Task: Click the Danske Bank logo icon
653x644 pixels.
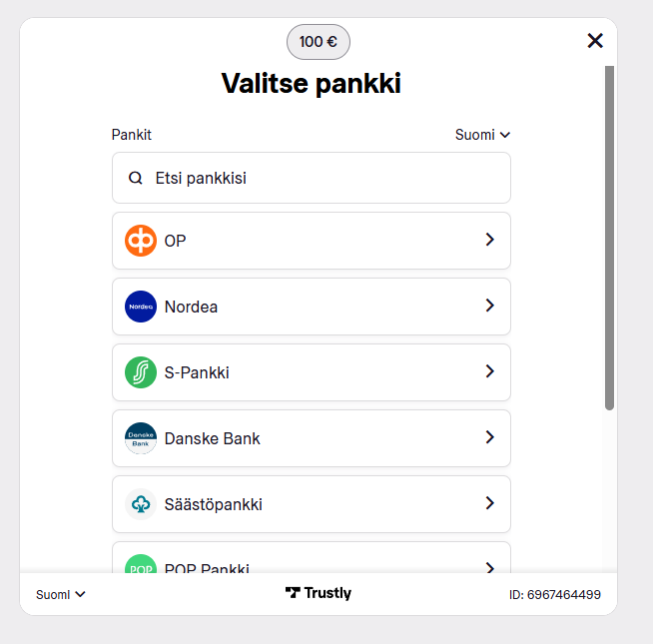Action: point(141,438)
